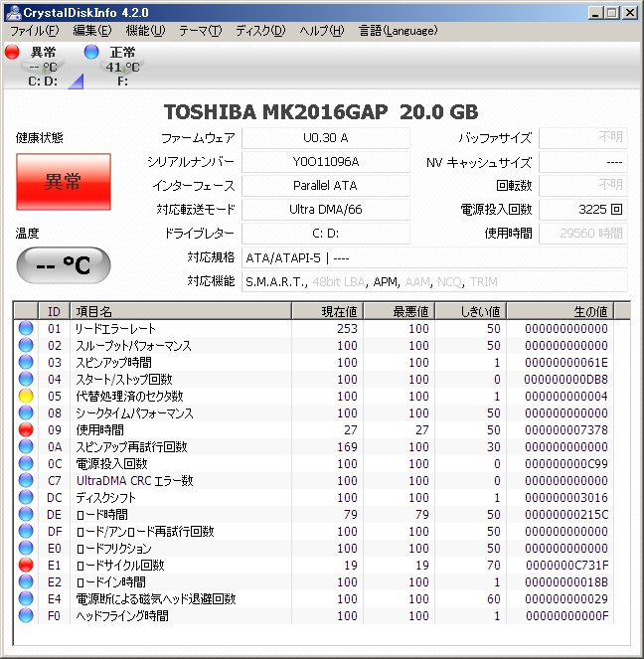
Task: Click blue status icon for ID C7
Action: click(x=26, y=480)
